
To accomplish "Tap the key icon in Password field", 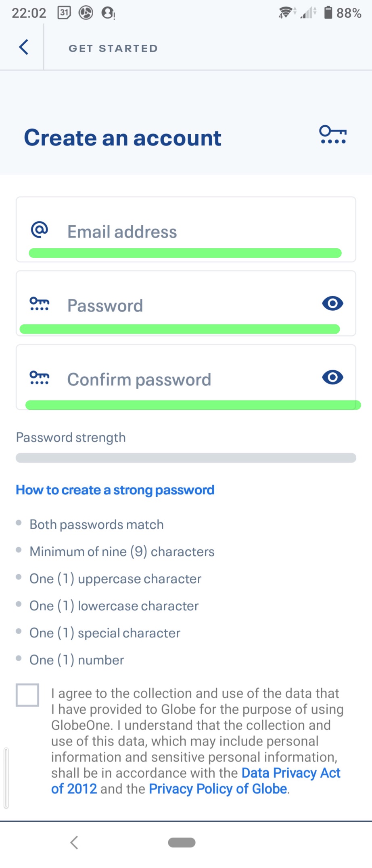I will 40,303.
